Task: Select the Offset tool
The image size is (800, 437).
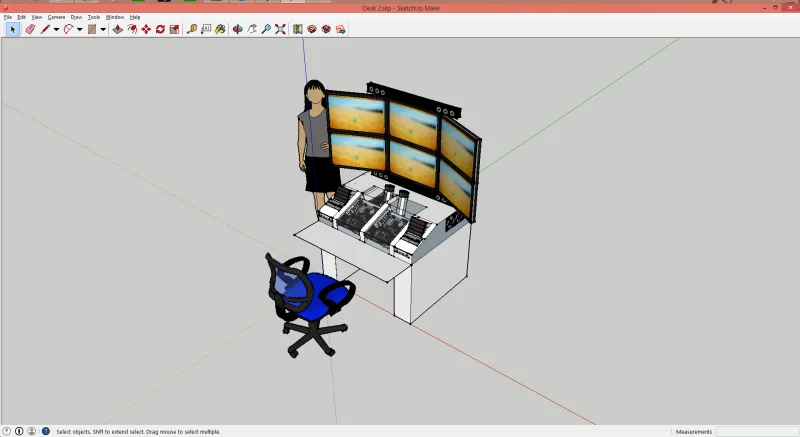Action: click(132, 29)
